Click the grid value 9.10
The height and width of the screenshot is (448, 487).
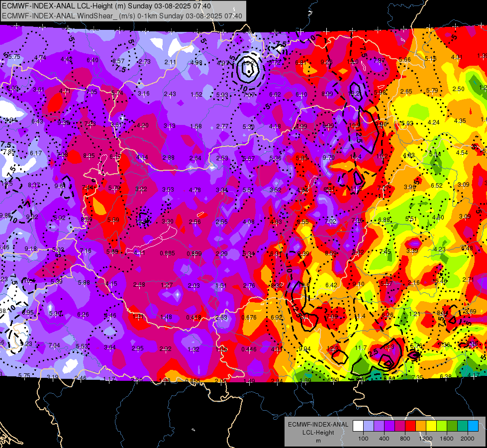pos(359,284)
